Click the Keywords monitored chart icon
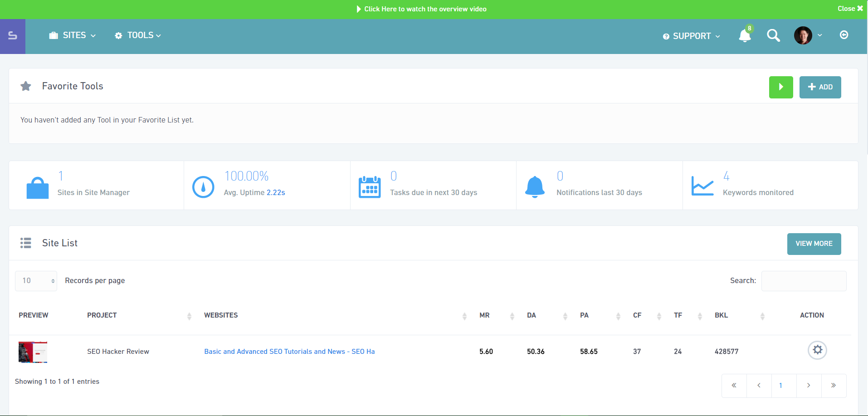 click(702, 186)
